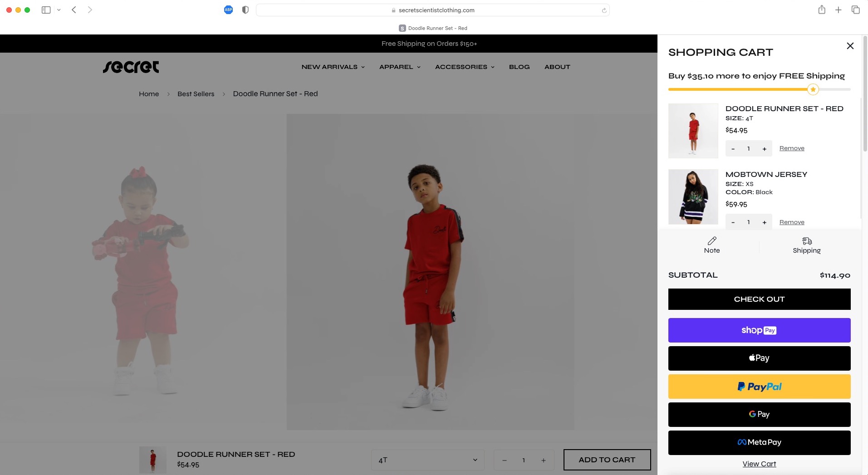Remove the Mobtown Jersey from cart
The image size is (868, 475).
(x=791, y=222)
